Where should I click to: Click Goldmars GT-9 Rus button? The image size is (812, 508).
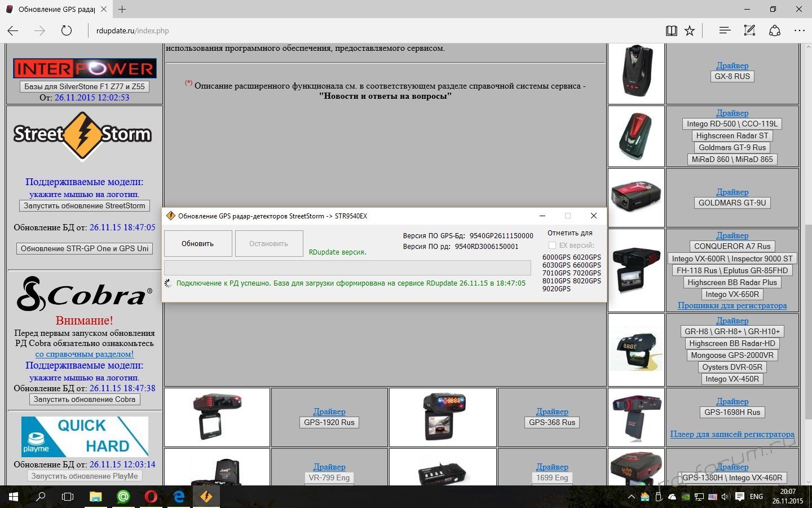(x=732, y=147)
